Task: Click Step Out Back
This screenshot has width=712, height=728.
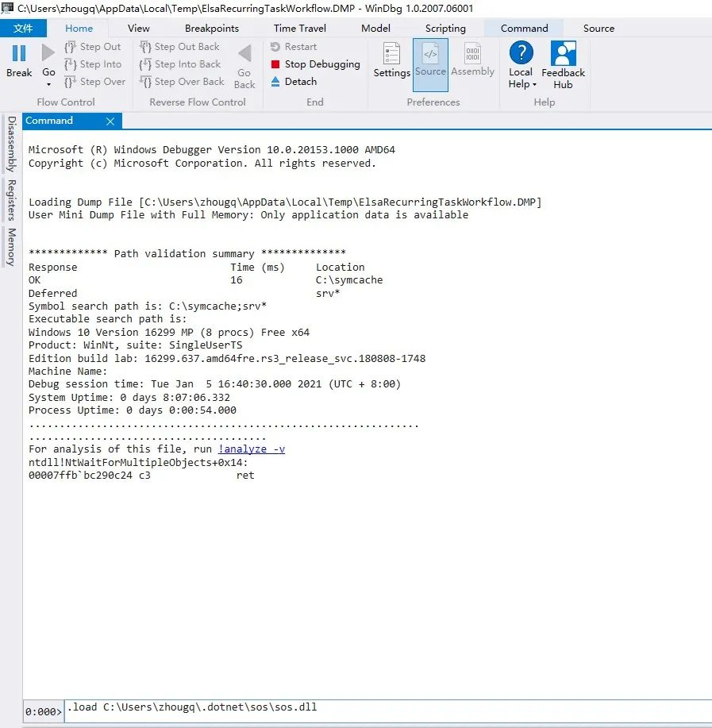Action: pos(179,47)
